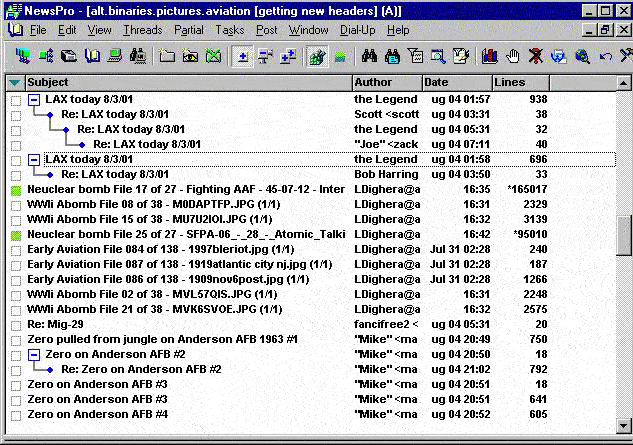Click the binoculars find icon in toolbar

click(x=368, y=56)
